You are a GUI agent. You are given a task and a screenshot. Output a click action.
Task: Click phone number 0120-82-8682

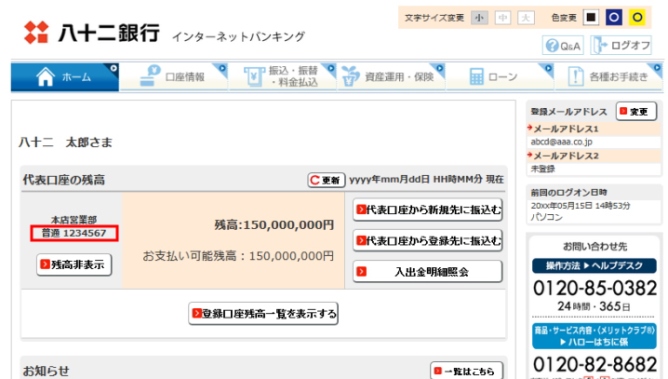(x=595, y=365)
